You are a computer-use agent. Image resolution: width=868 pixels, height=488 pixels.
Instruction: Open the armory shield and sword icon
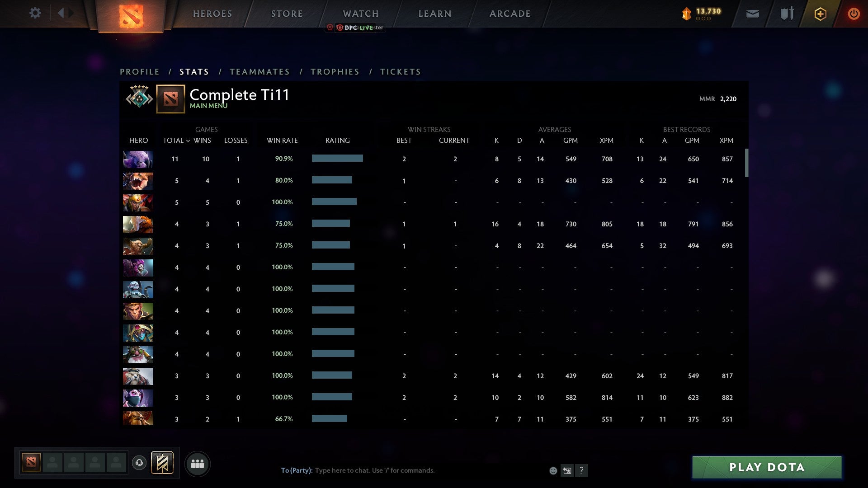(787, 14)
